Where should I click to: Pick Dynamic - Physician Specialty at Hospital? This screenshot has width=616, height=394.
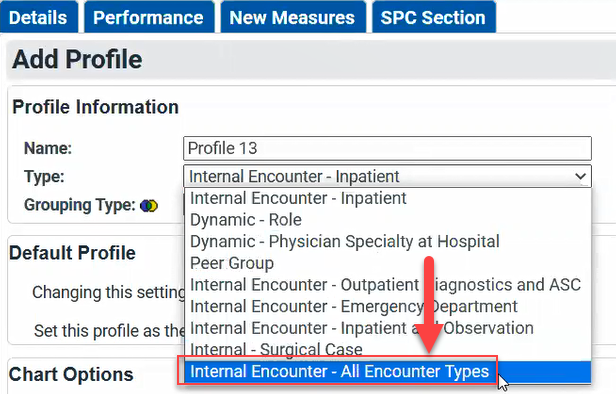(387, 241)
